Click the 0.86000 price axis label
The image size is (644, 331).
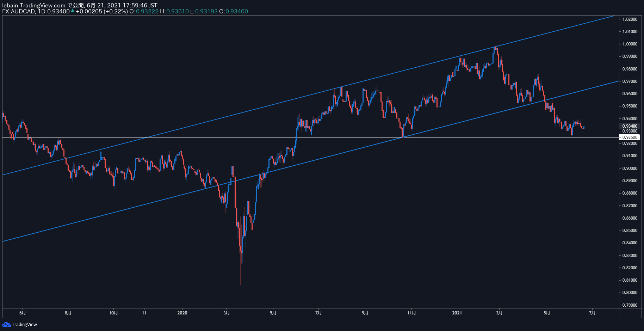tap(630, 218)
